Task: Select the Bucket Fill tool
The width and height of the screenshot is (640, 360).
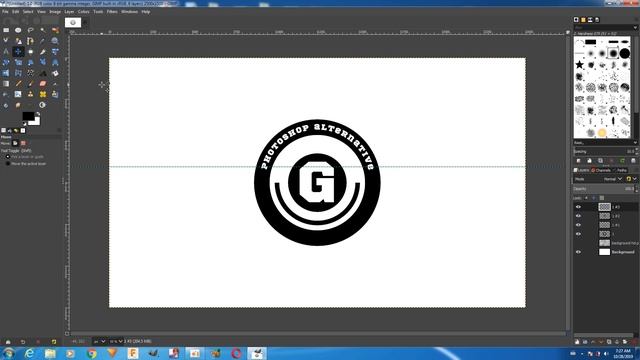Action: 55,73
